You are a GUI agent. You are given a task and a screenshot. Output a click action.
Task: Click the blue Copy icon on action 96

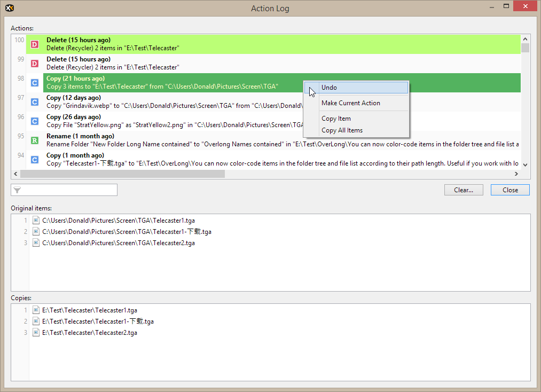pos(35,121)
